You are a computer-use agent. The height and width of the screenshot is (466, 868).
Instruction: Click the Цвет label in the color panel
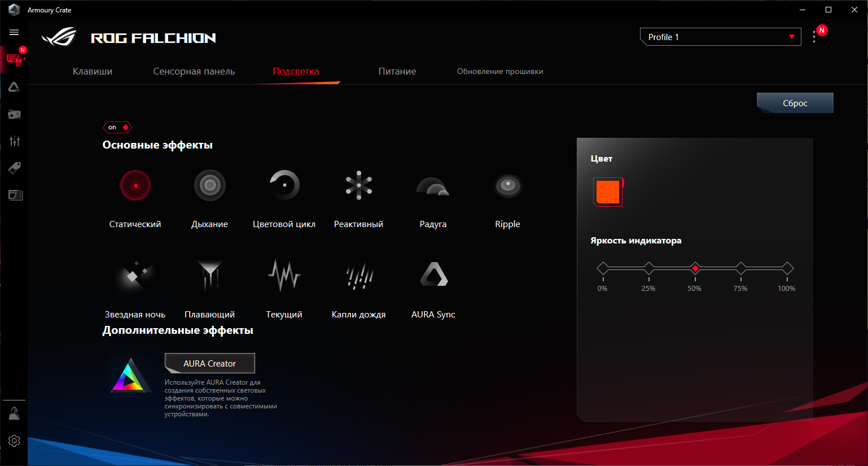click(x=602, y=159)
